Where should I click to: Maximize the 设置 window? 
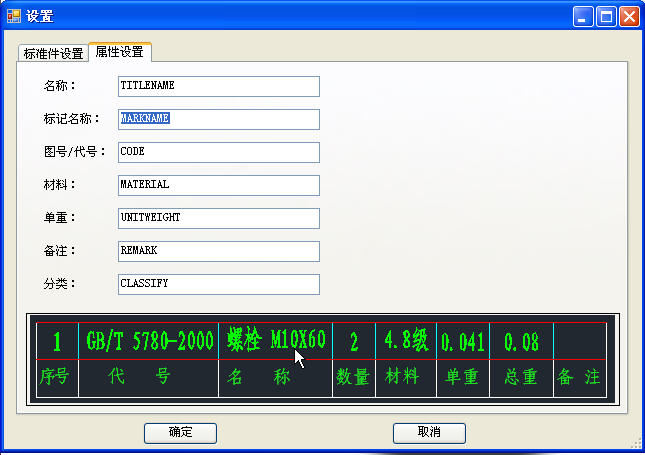pyautogui.click(x=606, y=16)
